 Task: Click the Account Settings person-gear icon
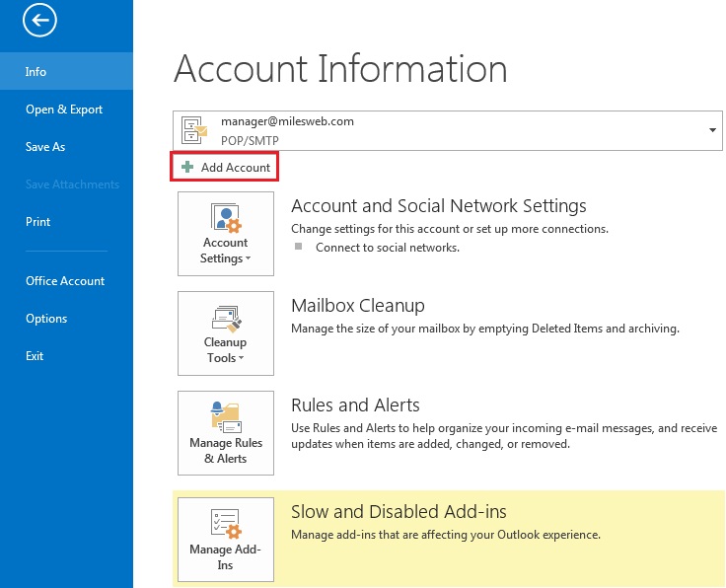[x=226, y=217]
